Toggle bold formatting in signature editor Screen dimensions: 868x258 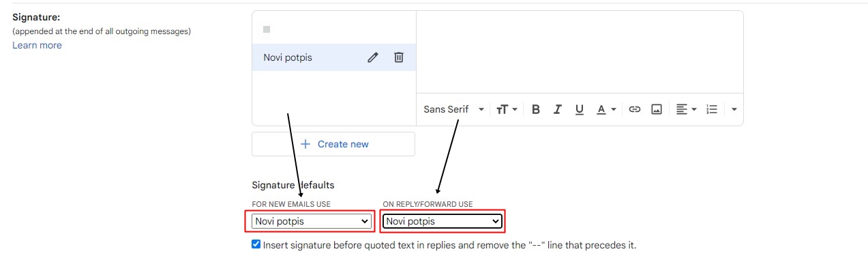coord(536,109)
